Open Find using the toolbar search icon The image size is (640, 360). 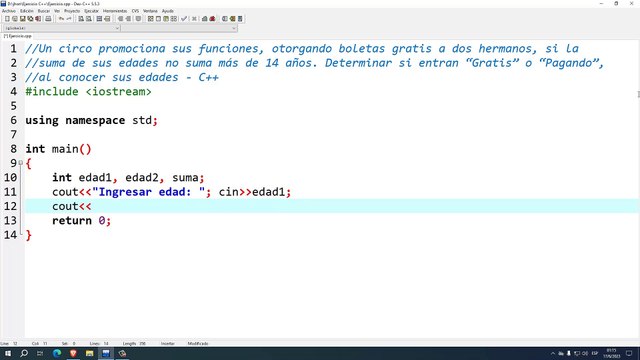(x=81, y=19)
